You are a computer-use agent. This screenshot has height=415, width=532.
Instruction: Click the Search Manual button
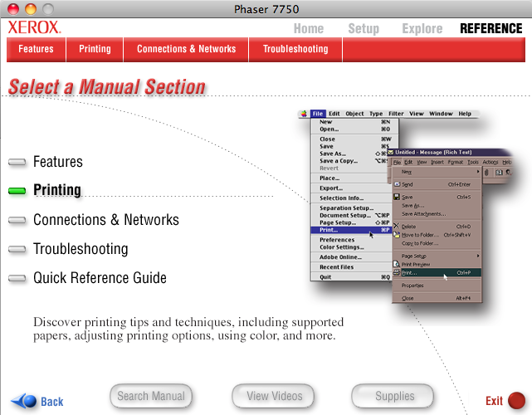pyautogui.click(x=151, y=396)
